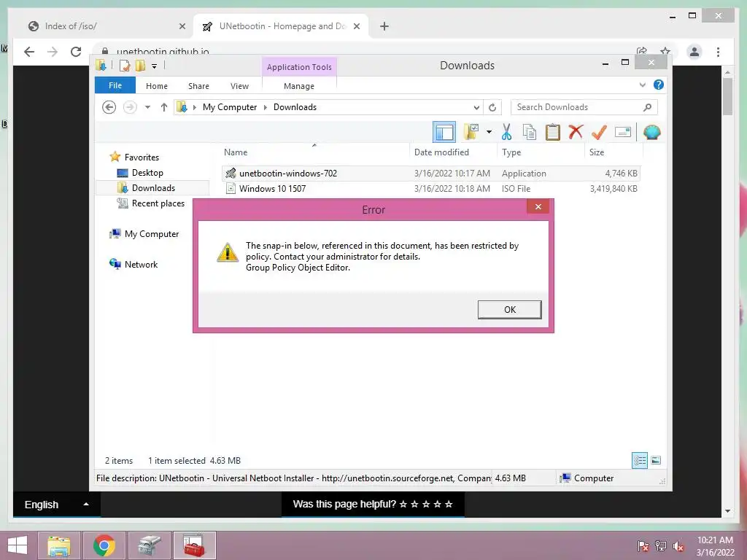Select the Application Tools contextual tab

(x=299, y=67)
